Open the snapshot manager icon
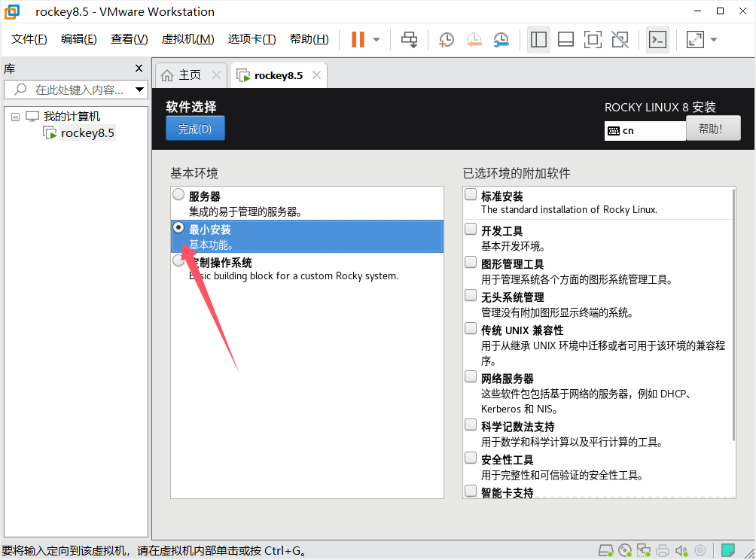The width and height of the screenshot is (756, 560). (501, 40)
